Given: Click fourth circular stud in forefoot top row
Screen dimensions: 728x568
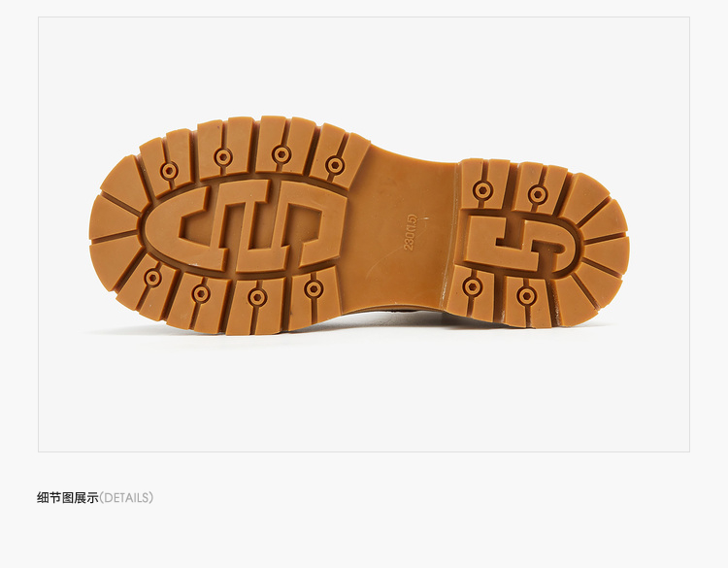Looking at the screenshot, I should pyautogui.click(x=335, y=165).
